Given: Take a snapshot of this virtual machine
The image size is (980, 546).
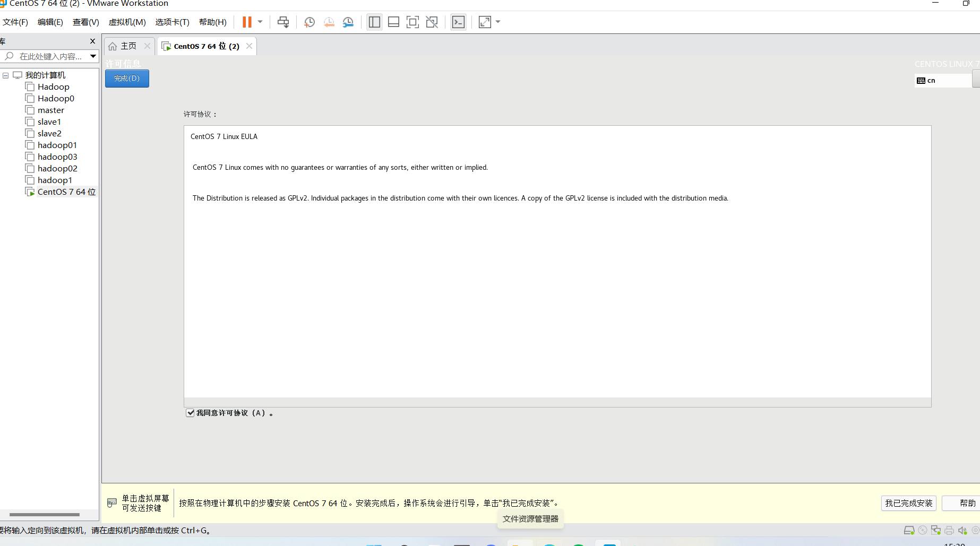Looking at the screenshot, I should (x=310, y=22).
